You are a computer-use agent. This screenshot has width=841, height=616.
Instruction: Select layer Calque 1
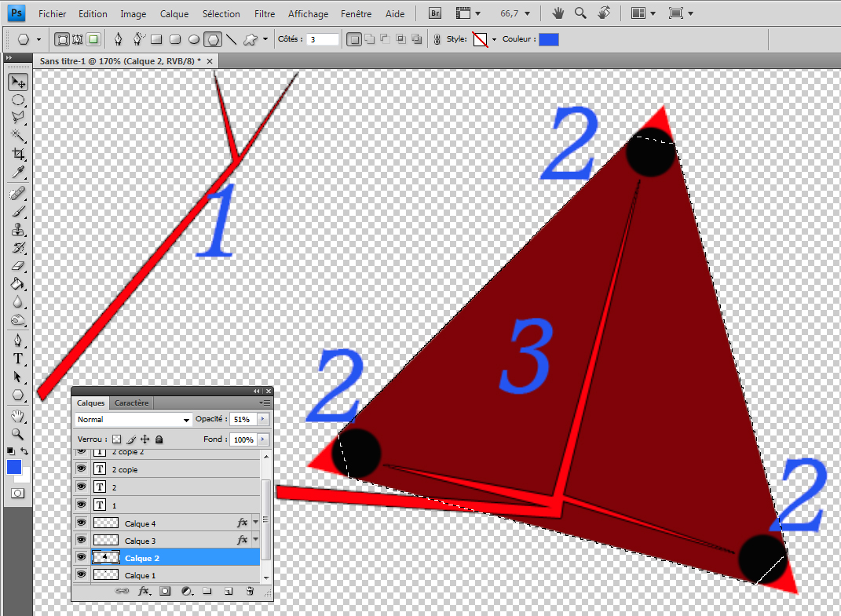point(166,575)
